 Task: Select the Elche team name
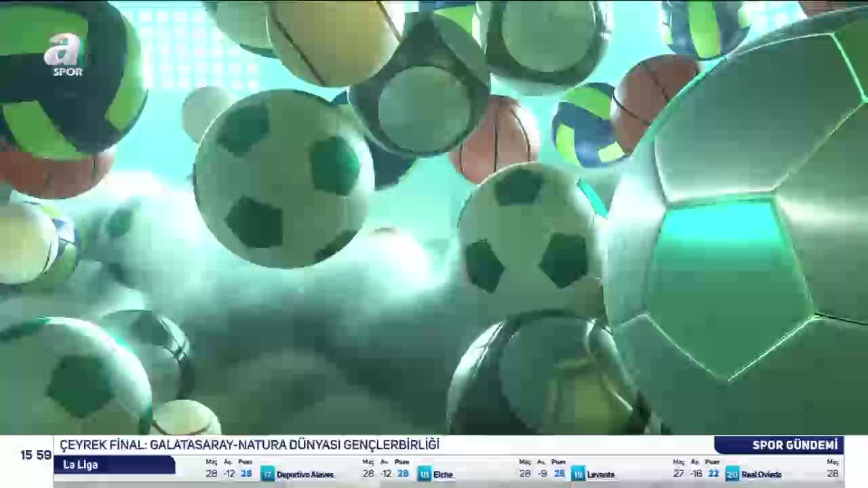[x=443, y=474]
